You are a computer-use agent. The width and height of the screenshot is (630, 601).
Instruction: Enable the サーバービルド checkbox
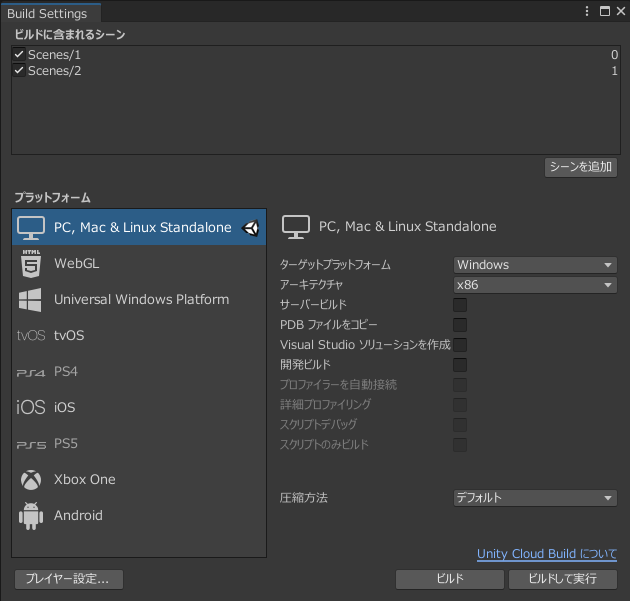[460, 305]
